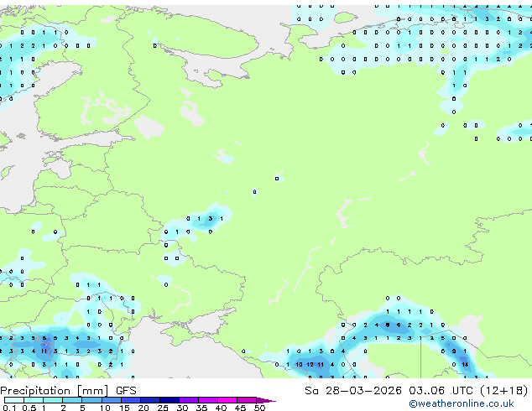
Task: Pick the 10–15 mm legend swatch
Action: 112,400
